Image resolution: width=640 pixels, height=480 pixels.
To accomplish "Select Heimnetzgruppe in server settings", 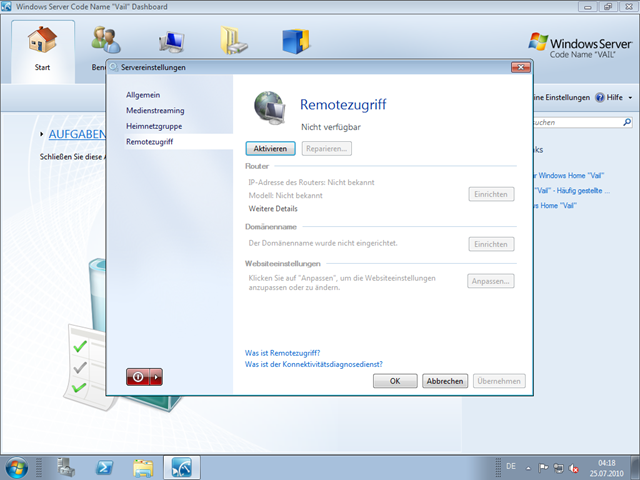I will click(154, 126).
